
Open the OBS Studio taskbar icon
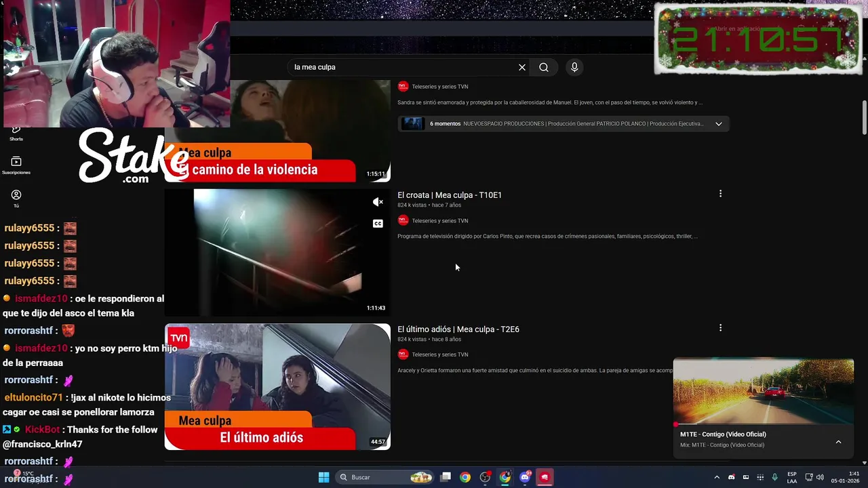coord(485,477)
